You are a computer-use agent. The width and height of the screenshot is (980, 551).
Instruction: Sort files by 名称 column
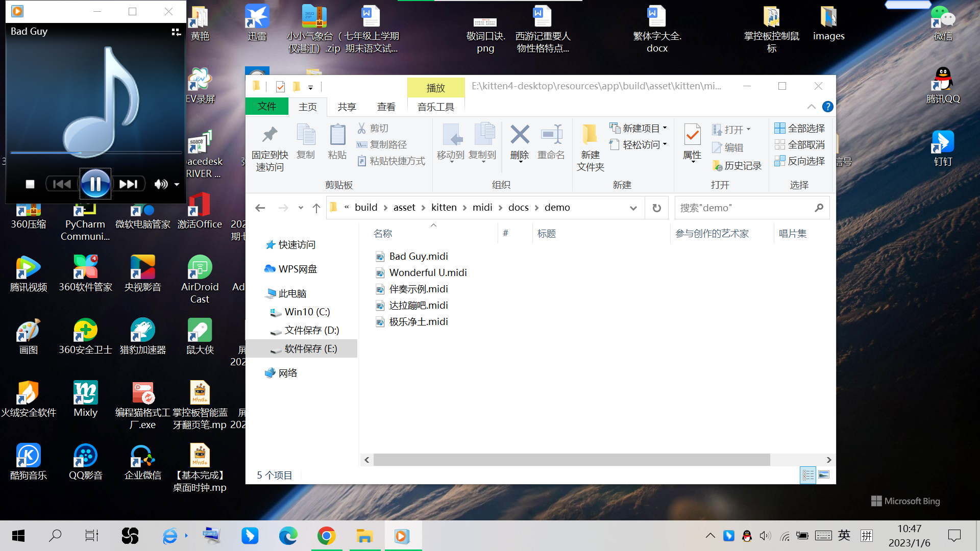[383, 233]
